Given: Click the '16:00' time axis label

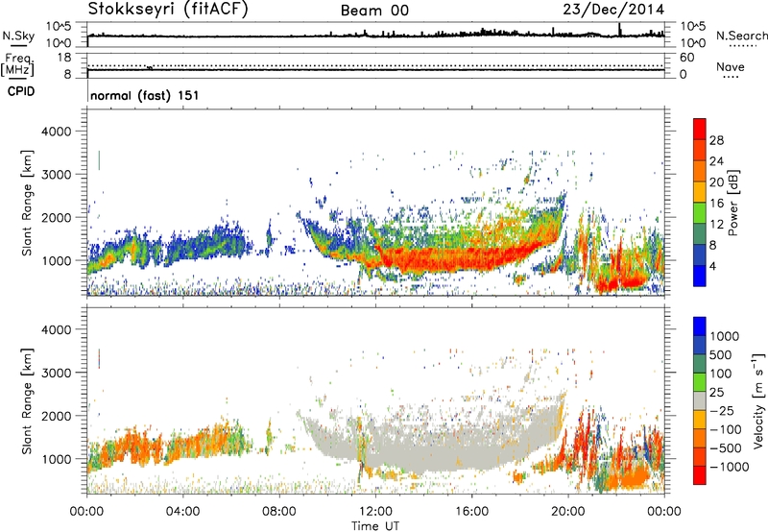Looking at the screenshot, I should [x=471, y=512].
